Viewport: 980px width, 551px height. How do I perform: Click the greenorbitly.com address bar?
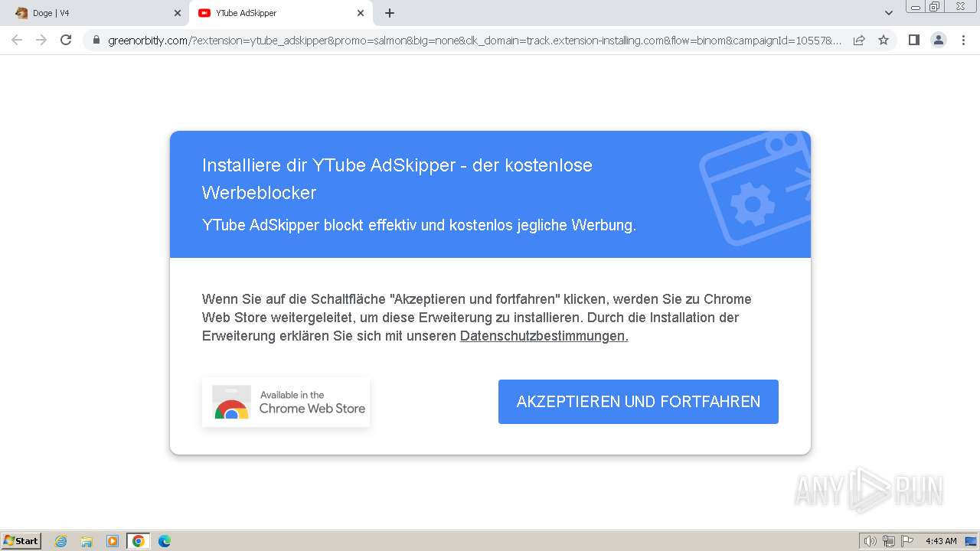(x=475, y=41)
